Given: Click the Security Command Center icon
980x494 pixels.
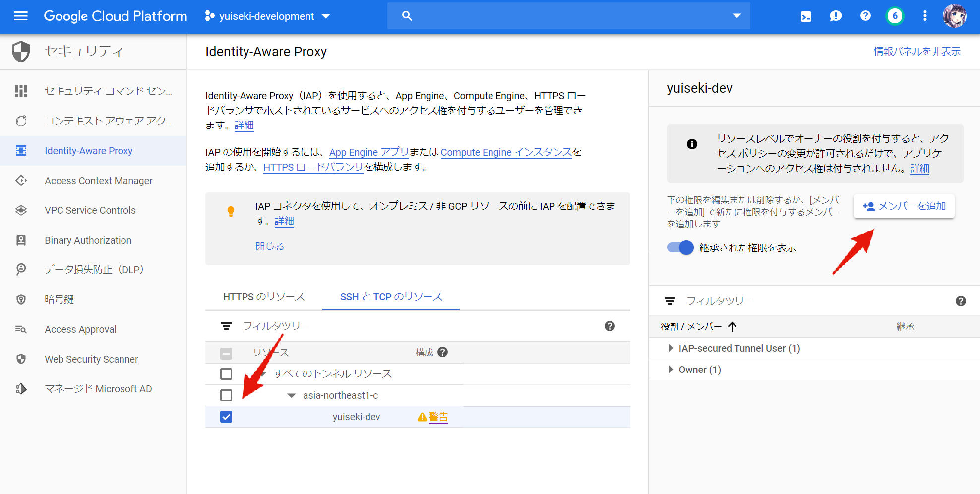Looking at the screenshot, I should [x=21, y=91].
